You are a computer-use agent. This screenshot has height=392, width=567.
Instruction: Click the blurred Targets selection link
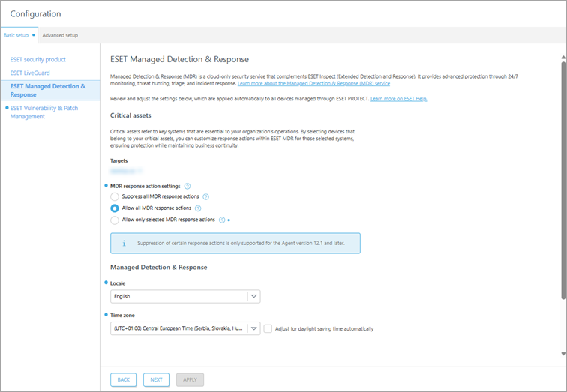[x=126, y=171]
